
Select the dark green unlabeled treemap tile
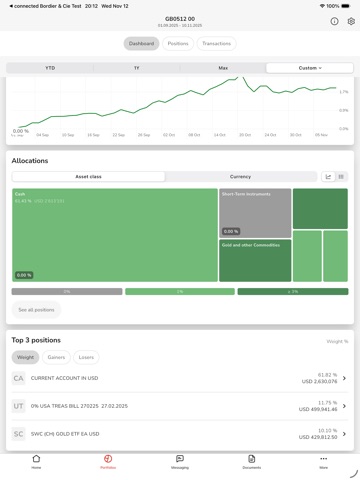[320, 209]
